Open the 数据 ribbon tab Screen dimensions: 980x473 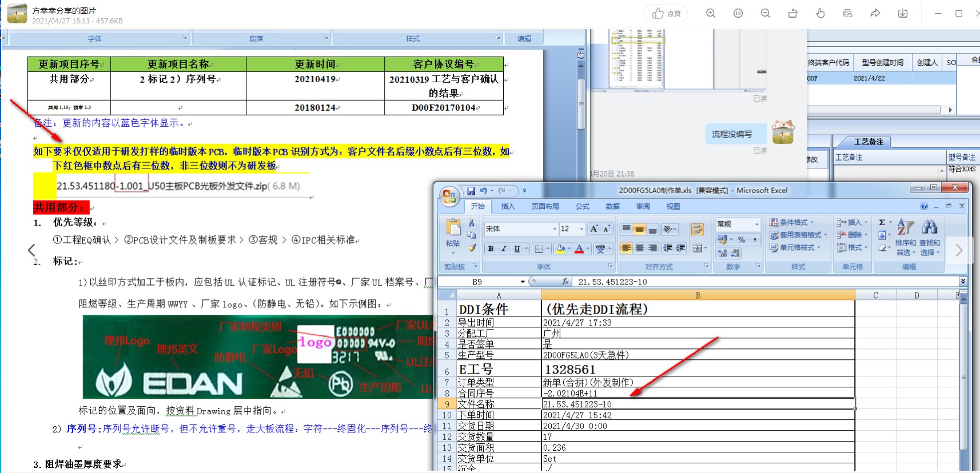pos(613,206)
